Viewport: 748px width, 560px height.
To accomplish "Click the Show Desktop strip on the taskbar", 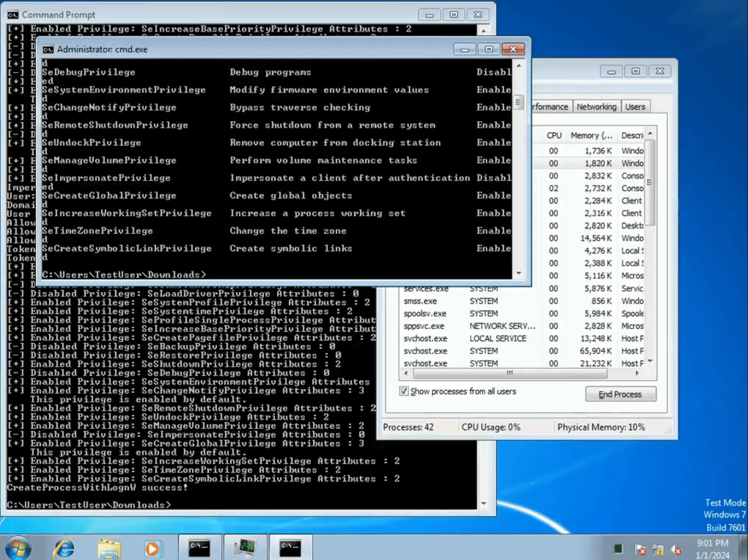I will click(x=744, y=548).
